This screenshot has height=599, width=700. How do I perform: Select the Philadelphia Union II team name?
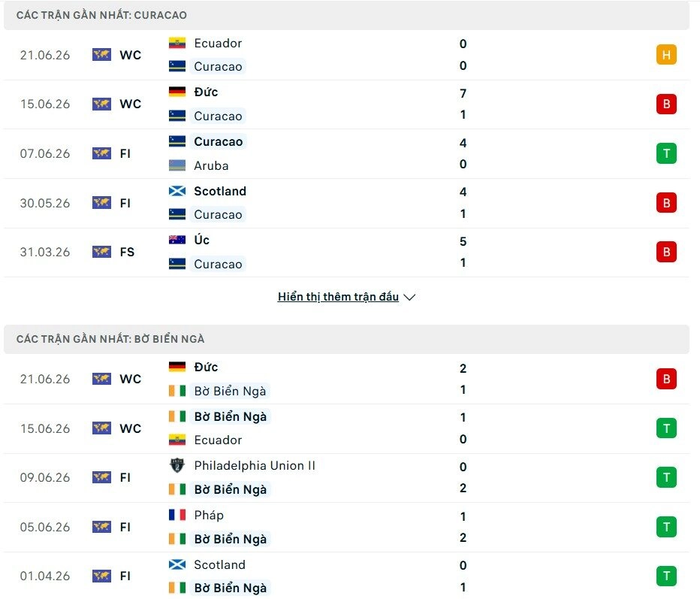click(x=255, y=465)
